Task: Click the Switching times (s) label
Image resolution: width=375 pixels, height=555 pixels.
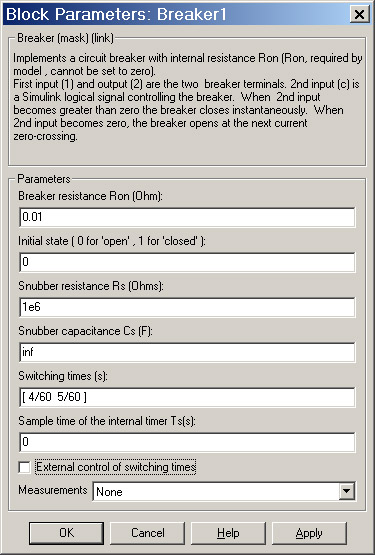Action: [x=63, y=376]
